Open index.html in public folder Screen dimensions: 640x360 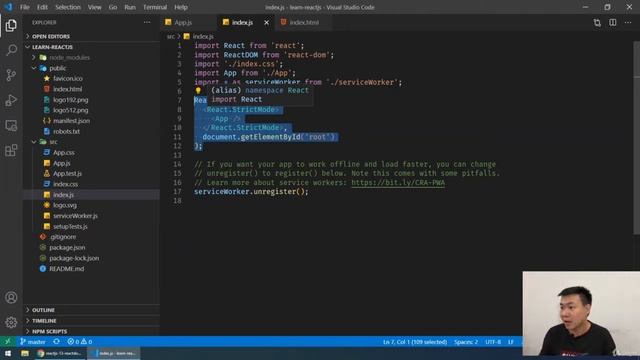pos(67,89)
